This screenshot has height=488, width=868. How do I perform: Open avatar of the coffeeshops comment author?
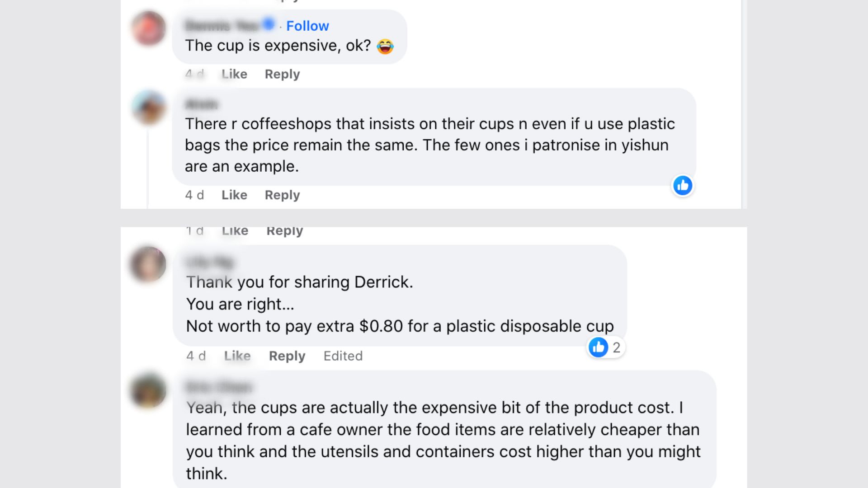point(149,108)
